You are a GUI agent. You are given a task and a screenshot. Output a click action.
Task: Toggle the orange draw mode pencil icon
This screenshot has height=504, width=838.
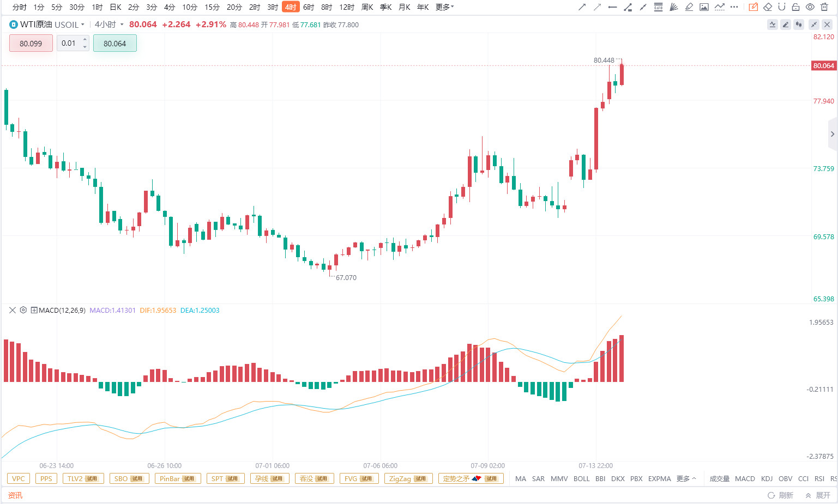[x=753, y=7]
